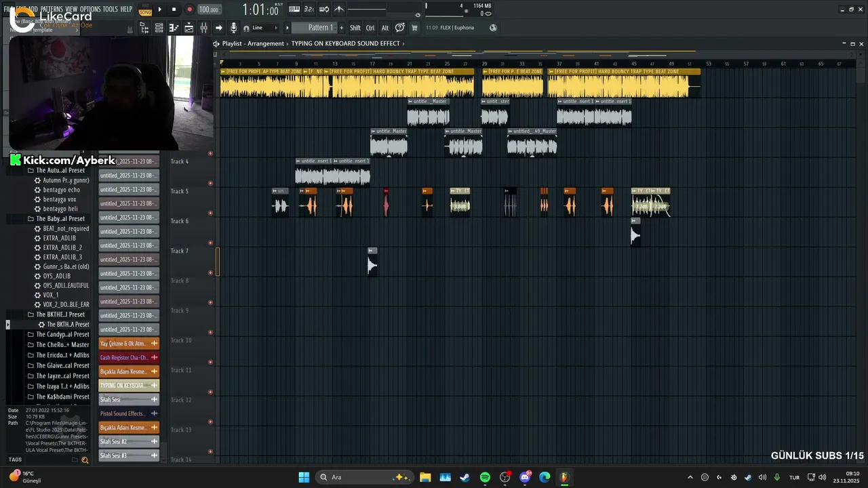Mute Track 7 using its dot
This screenshot has width=868, height=488.
[x=210, y=272]
